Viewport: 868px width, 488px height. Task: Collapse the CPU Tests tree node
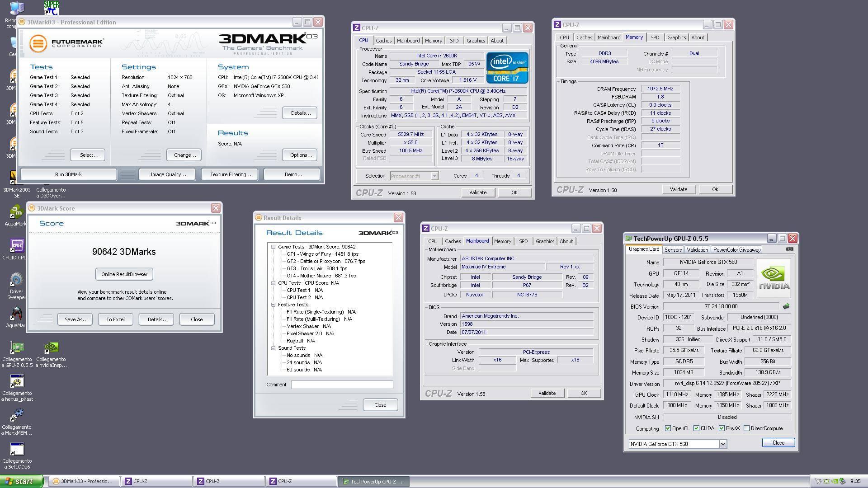click(274, 283)
